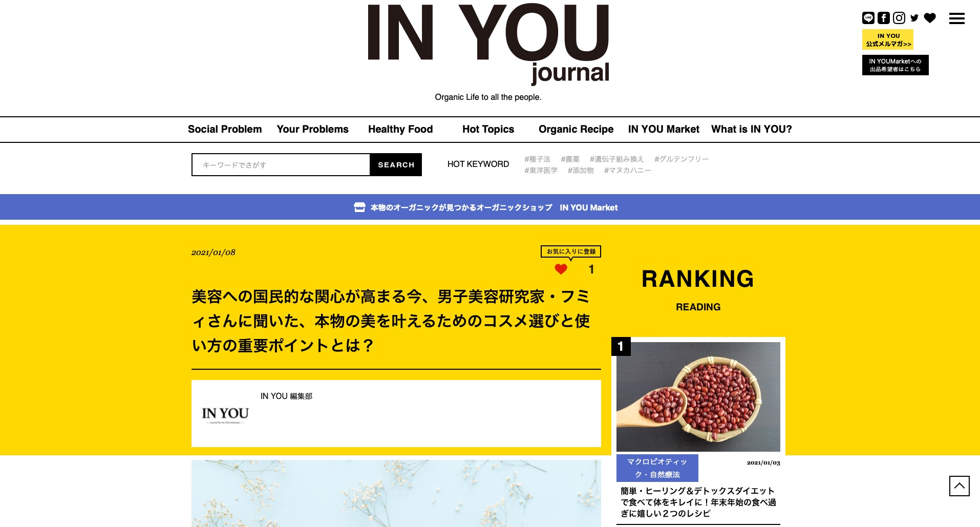Click the ranking date 2021/01/03
Image resolution: width=980 pixels, height=527 pixels.
(x=763, y=462)
